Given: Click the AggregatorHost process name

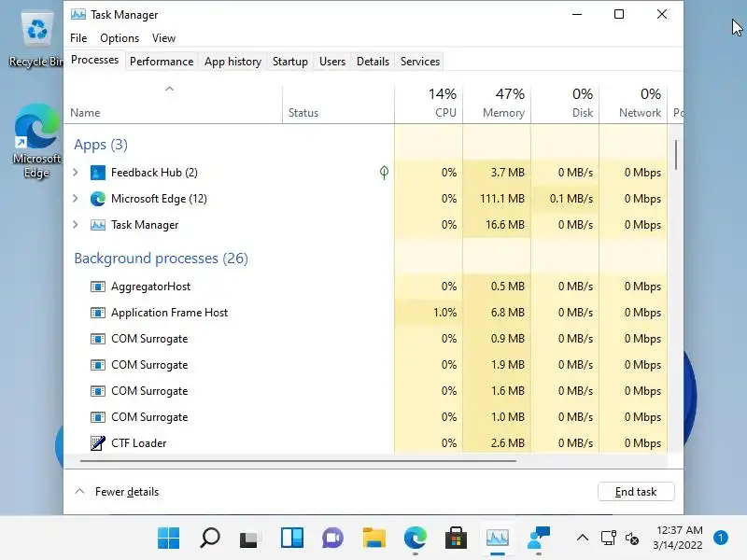Looking at the screenshot, I should tap(150, 287).
